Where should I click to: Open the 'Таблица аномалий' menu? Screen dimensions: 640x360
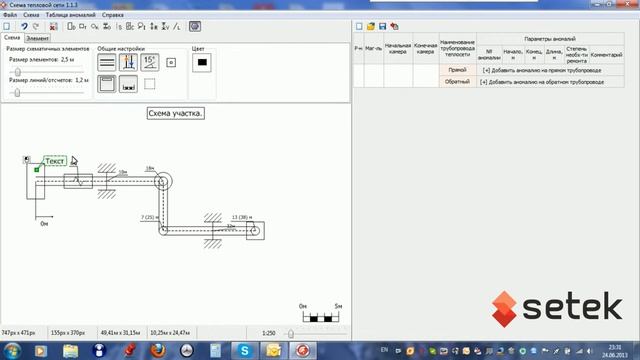[70, 15]
